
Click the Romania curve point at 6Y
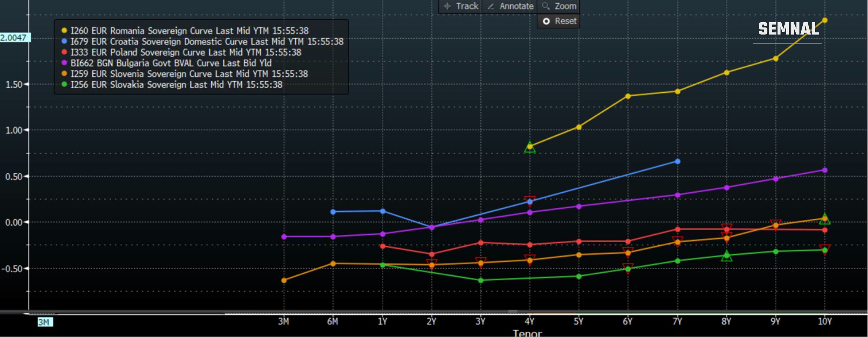point(628,96)
